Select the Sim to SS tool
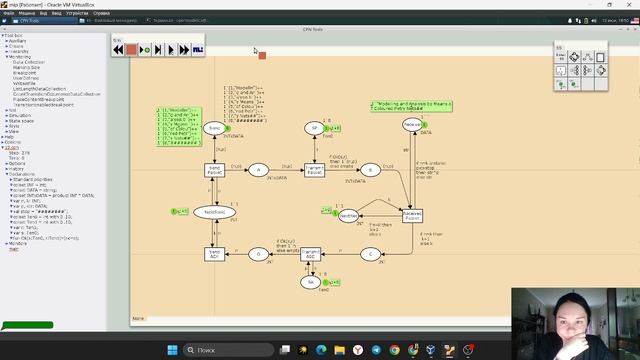 [574, 84]
